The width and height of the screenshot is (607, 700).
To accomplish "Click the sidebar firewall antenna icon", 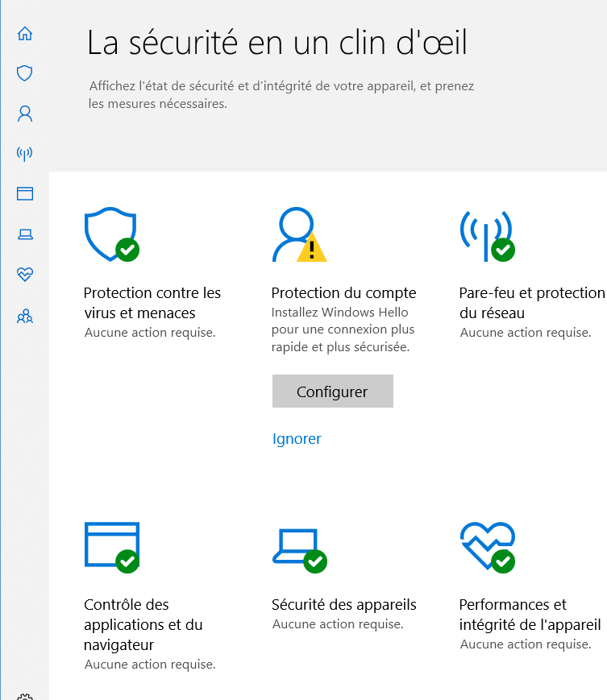I will (x=25, y=154).
